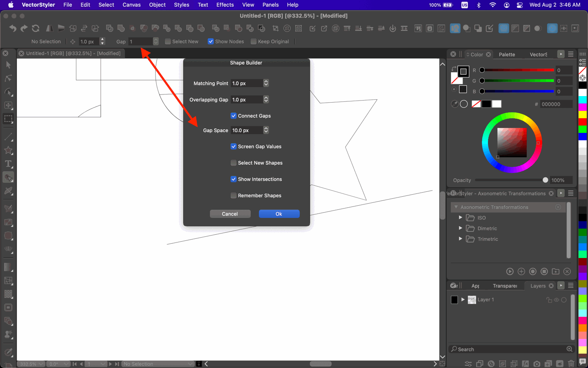Click the fx effects icon in Layers panel
The image size is (588, 368).
525,364
